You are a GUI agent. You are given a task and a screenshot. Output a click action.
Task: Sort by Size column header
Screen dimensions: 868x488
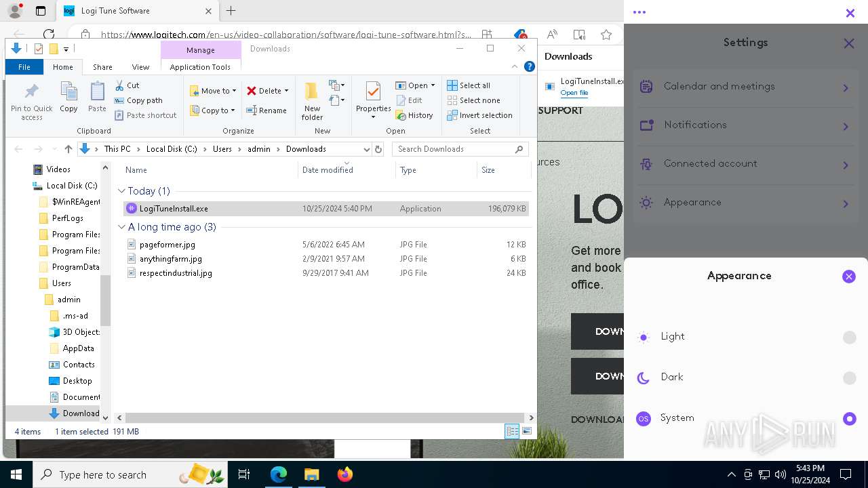point(503,170)
